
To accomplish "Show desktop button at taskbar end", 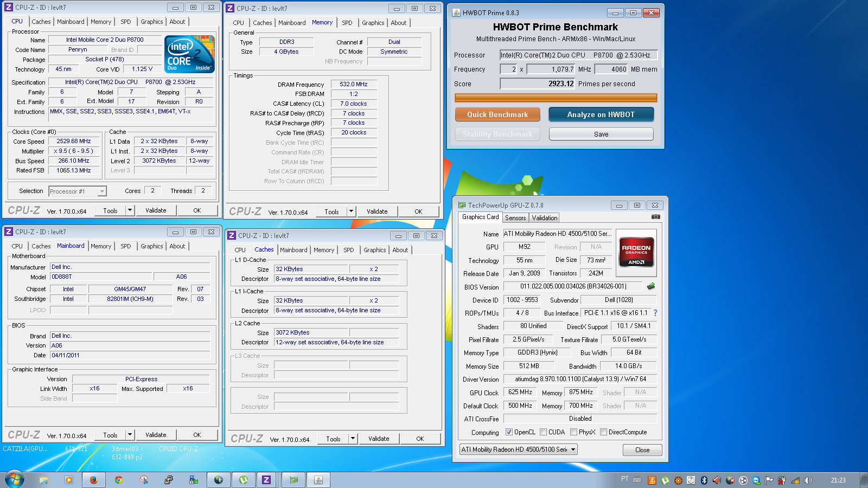I will coord(864,480).
